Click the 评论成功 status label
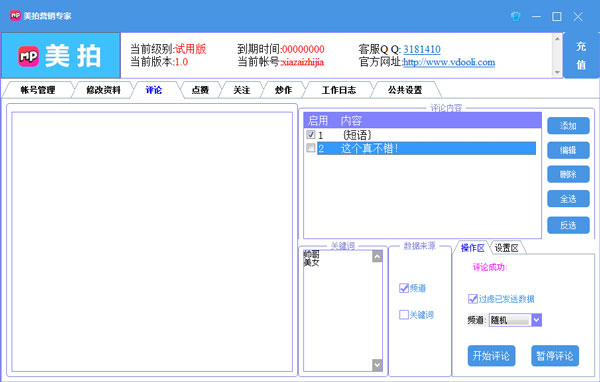This screenshot has width=600, height=382. 490,267
